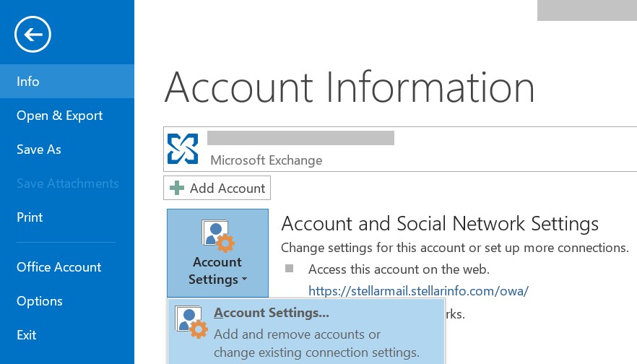Open the Office Account page
Viewport: 637px width, 364px height.
[x=59, y=267]
